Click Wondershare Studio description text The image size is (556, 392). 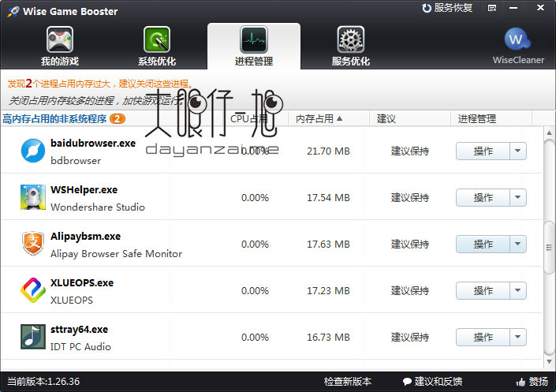pos(98,207)
